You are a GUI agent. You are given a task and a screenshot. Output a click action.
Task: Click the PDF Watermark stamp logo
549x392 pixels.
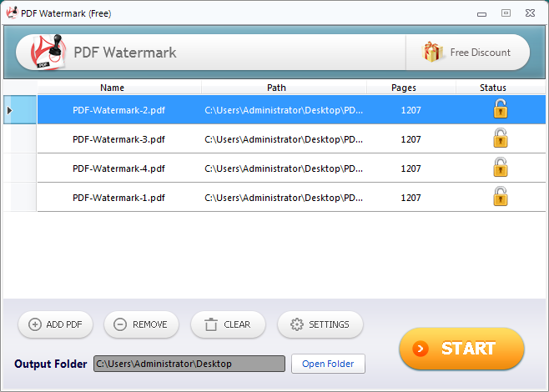[x=48, y=53]
